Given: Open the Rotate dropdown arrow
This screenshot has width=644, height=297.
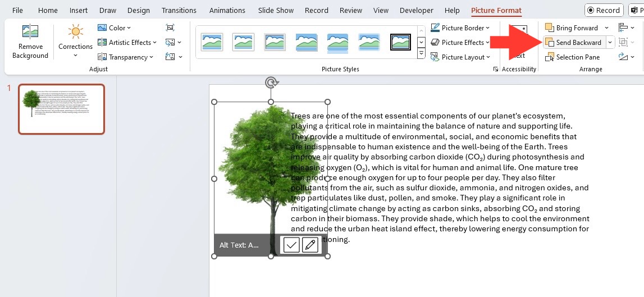Looking at the screenshot, I should point(633,57).
